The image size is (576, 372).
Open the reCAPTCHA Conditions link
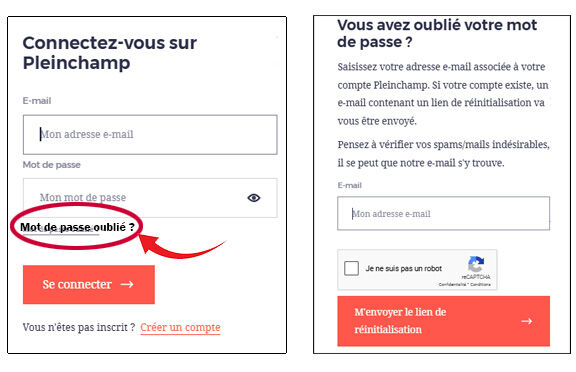click(480, 285)
